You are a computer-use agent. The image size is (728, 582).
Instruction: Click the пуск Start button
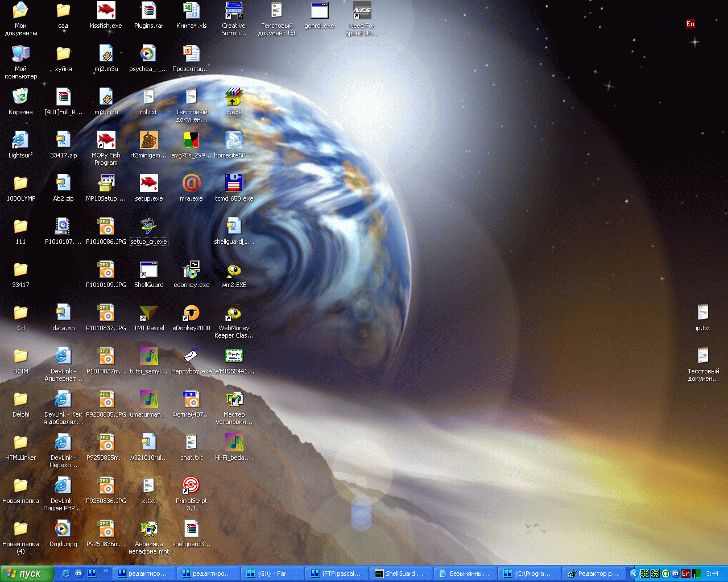pyautogui.click(x=27, y=573)
